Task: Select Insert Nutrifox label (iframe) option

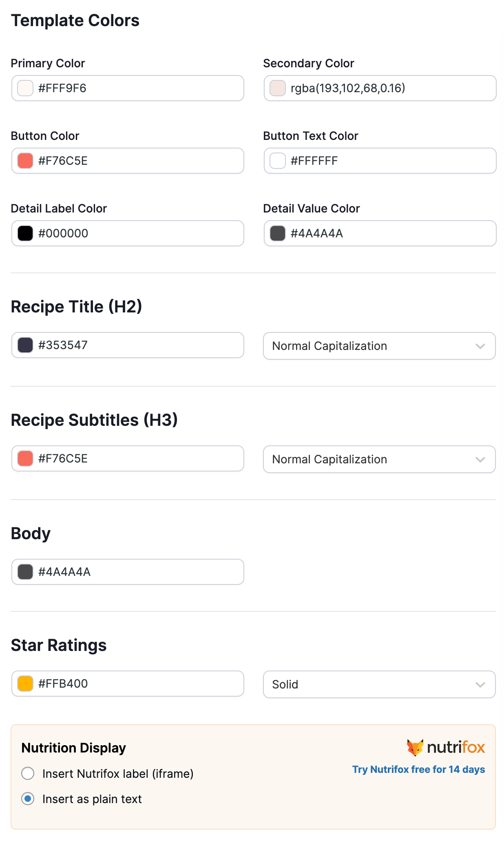Action: coord(28,773)
